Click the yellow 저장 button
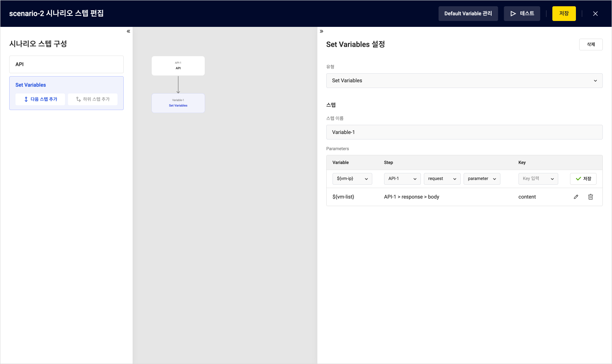This screenshot has width=612, height=364. point(564,14)
